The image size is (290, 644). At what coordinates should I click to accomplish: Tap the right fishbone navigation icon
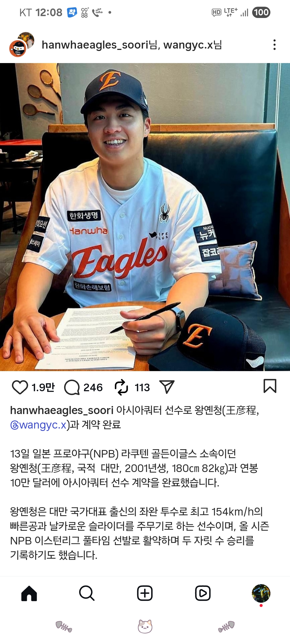[226, 627]
